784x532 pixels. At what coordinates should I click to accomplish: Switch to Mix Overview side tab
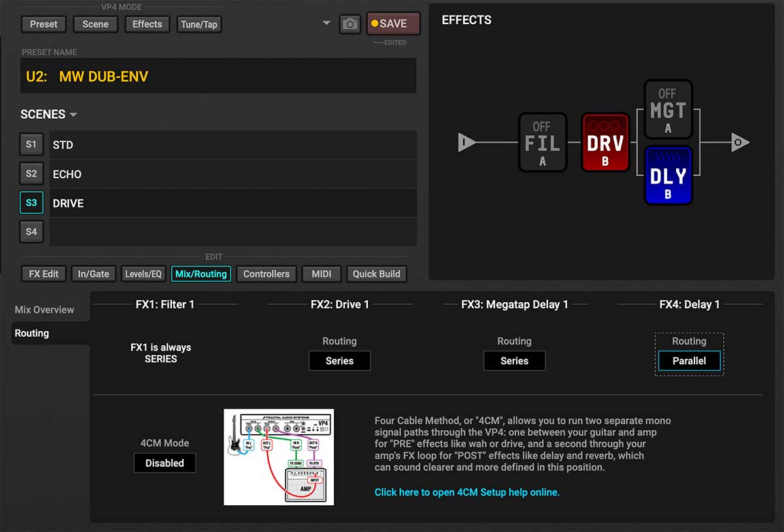[44, 310]
